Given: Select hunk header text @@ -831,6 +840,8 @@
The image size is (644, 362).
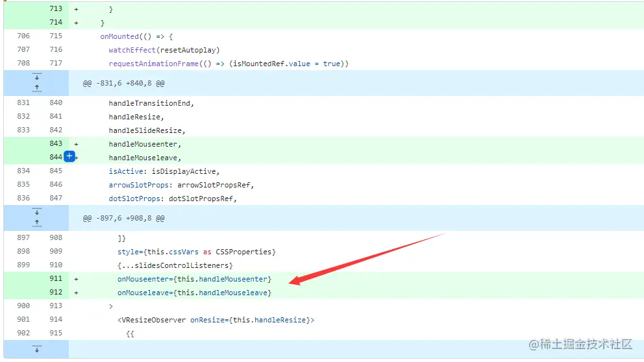Looking at the screenshot, I should tap(123, 83).
